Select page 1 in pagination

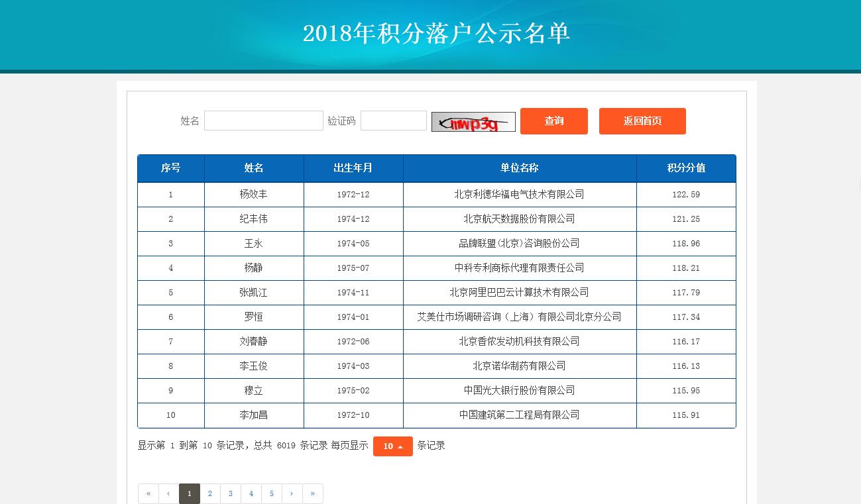[189, 493]
